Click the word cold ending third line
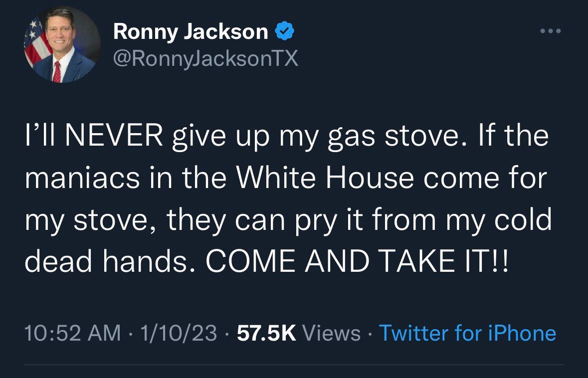Image resolution: width=588 pixels, height=378 pixels. [x=523, y=220]
